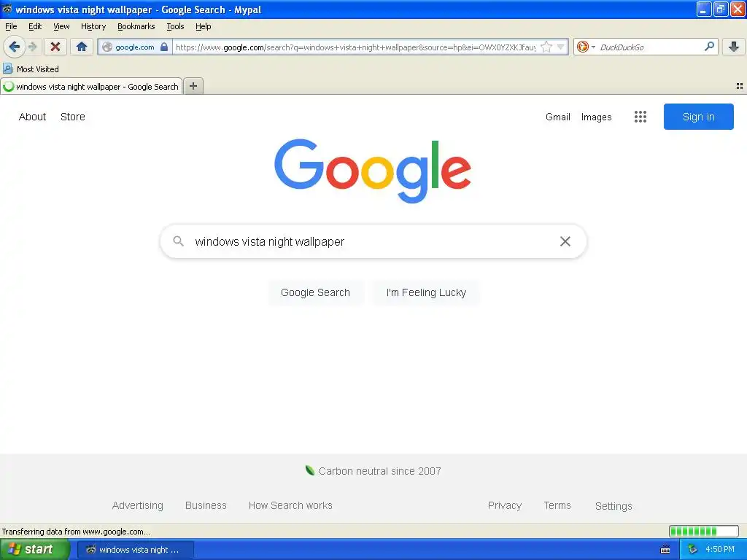This screenshot has height=560, width=747.
Task: Open a new tab with plus button
Action: 193,86
